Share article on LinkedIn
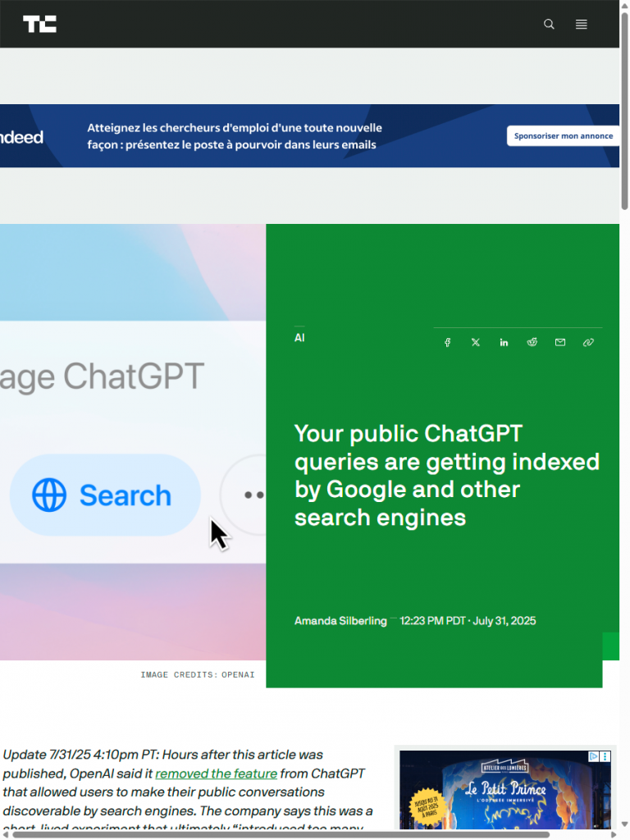The image size is (630, 840). click(504, 342)
